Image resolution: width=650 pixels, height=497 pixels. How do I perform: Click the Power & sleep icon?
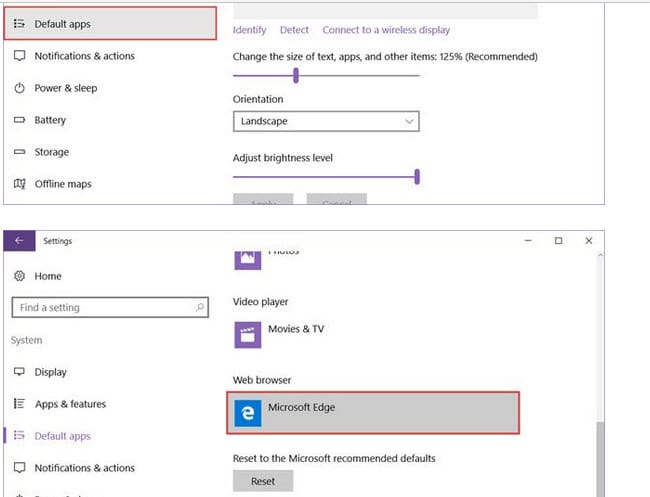coord(19,88)
